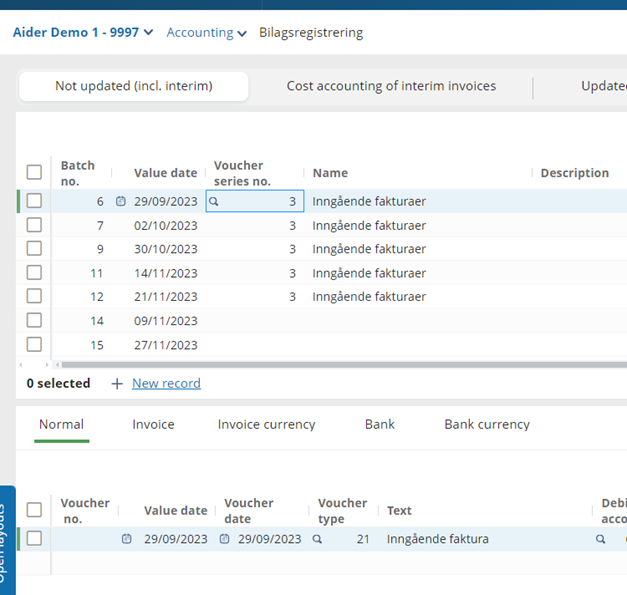
Task: Tick checkbox for batch no. 7
Action: pos(34,225)
